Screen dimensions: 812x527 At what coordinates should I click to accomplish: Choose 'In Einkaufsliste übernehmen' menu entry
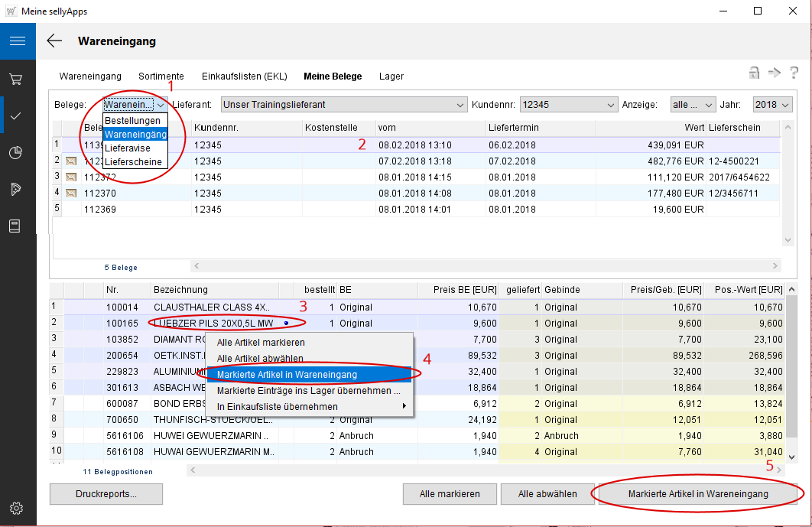[x=278, y=407]
